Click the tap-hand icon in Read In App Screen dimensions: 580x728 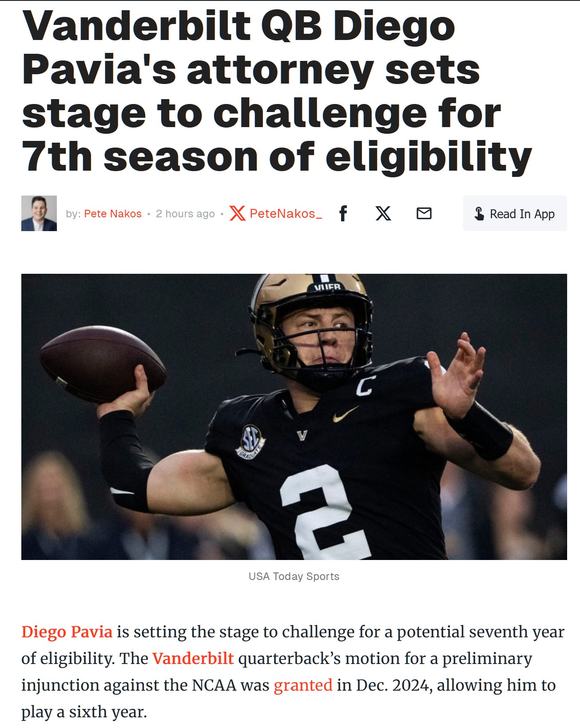pyautogui.click(x=479, y=214)
